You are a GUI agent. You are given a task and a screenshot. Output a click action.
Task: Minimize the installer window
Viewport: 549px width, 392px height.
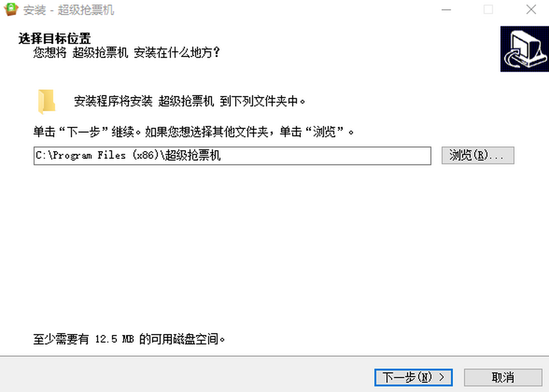[x=446, y=10]
